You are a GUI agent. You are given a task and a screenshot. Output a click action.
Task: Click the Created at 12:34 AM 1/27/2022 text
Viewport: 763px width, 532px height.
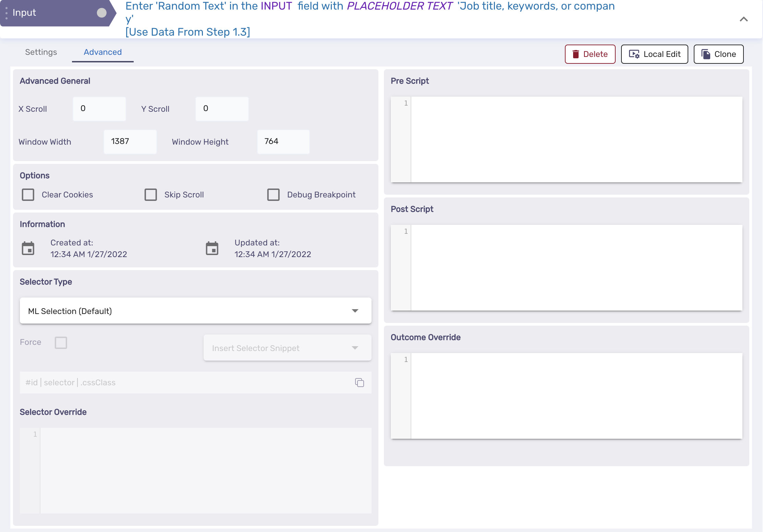point(89,249)
